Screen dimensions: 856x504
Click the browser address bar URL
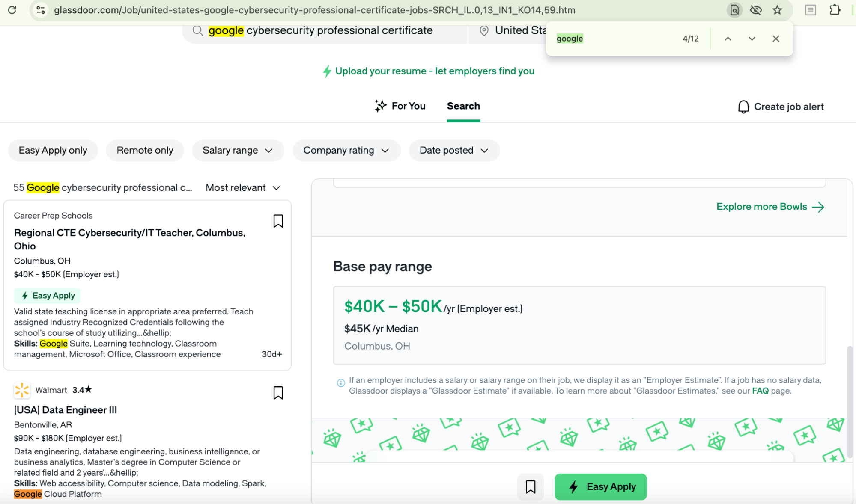click(314, 10)
